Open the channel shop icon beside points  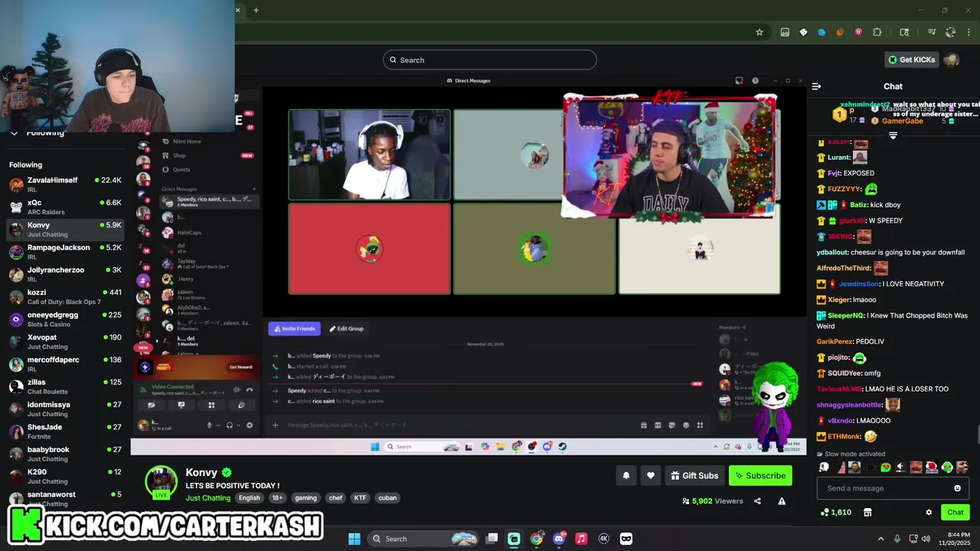click(x=867, y=512)
